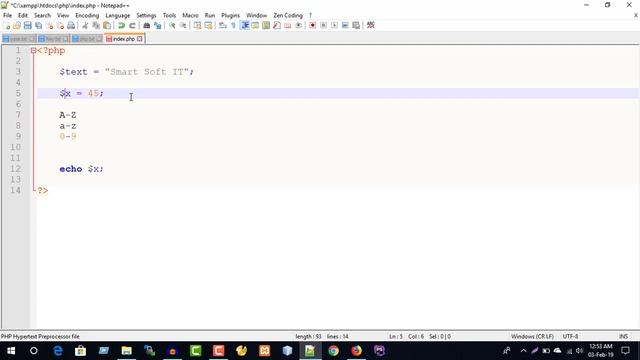Screen dimensions: 640x360
Task: Click the Stop Recording macro icon
Action: (x=323, y=25)
